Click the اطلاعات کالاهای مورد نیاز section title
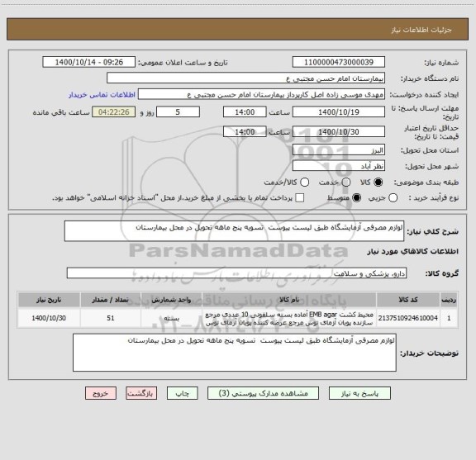476x460 pixels. [x=413, y=251]
